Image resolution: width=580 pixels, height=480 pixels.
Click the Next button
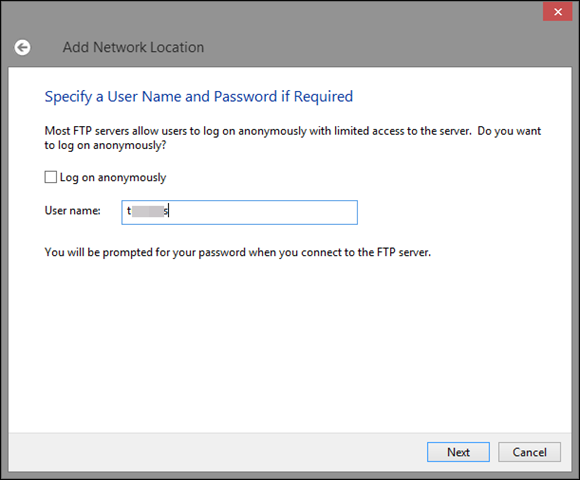click(x=458, y=452)
